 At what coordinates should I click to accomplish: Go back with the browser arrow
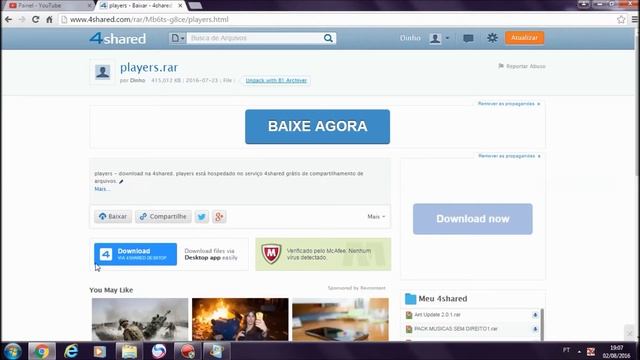pyautogui.click(x=9, y=19)
